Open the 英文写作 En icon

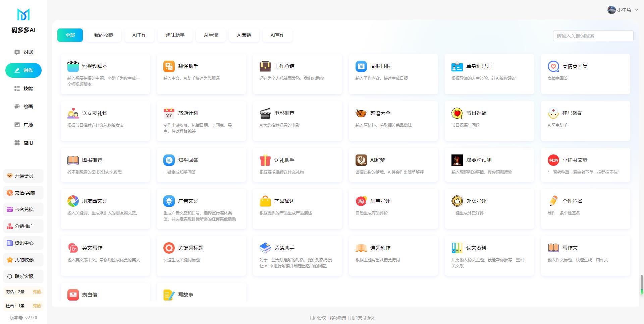[x=73, y=248]
